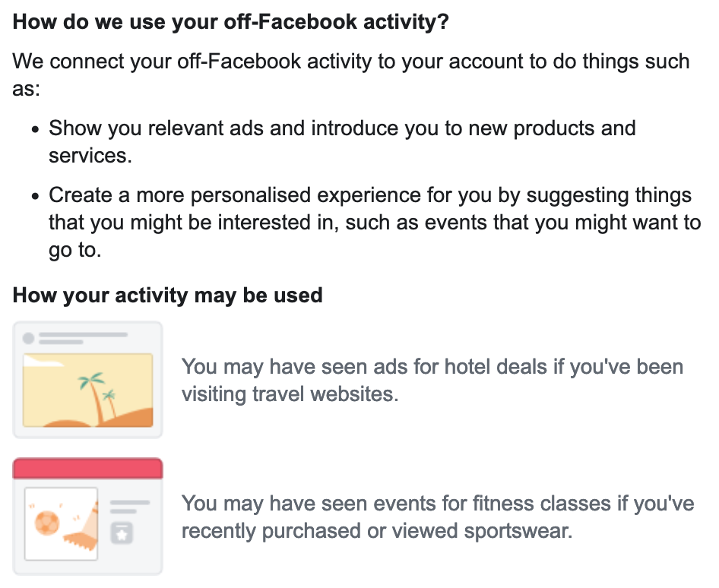This screenshot has width=719, height=588.
Task: Click the star badge icon in event card
Action: click(122, 533)
